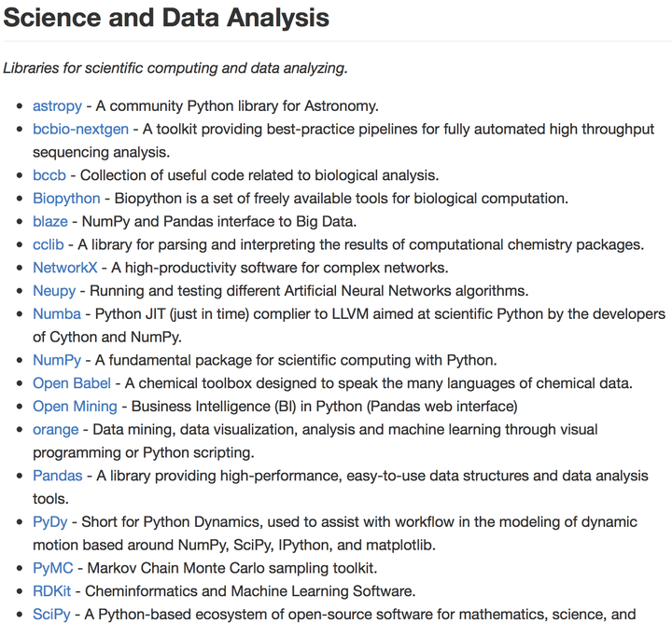
Task: Go to the NetworkX link
Action: click(x=64, y=268)
